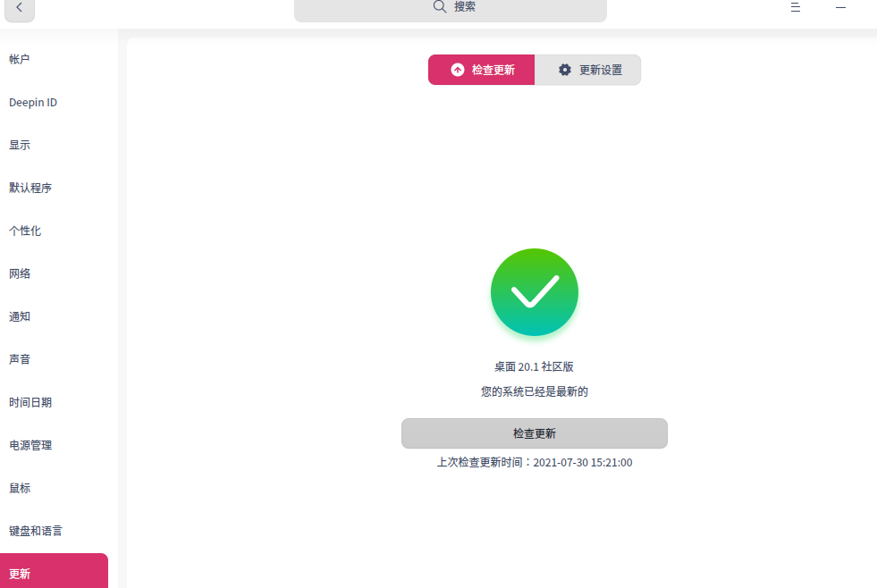
Task: Select the 检查更新 tab
Action: [482, 70]
